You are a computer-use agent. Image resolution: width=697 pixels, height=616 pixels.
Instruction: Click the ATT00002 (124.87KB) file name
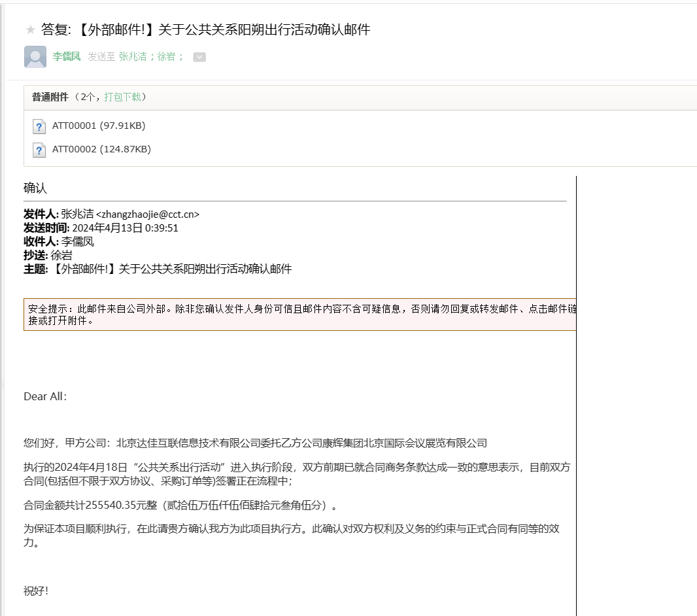point(101,149)
